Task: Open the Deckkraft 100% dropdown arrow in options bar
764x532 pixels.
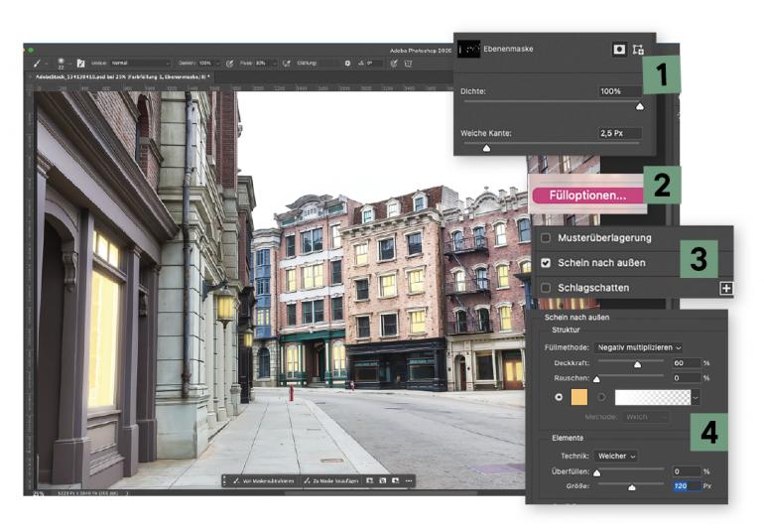Action: coord(218,64)
